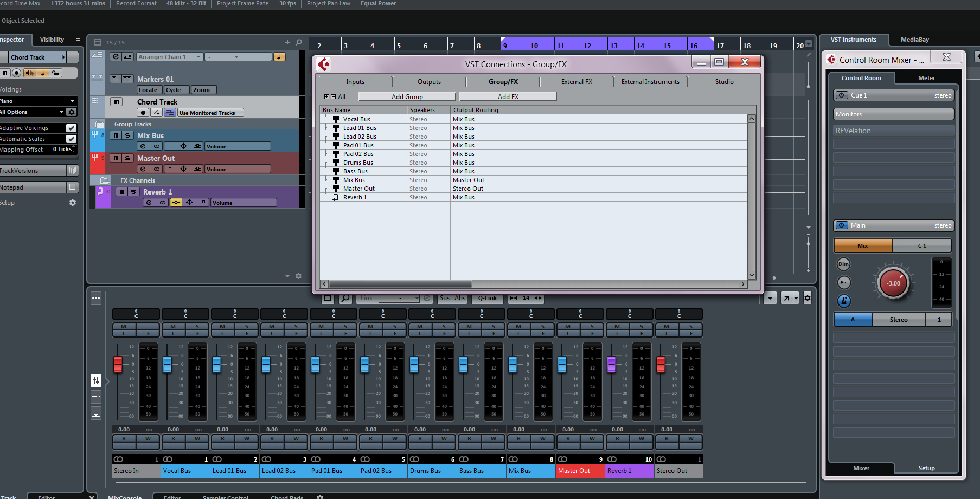Mute the Mix Bus track
Viewport: 980px width, 499px height.
click(116, 135)
